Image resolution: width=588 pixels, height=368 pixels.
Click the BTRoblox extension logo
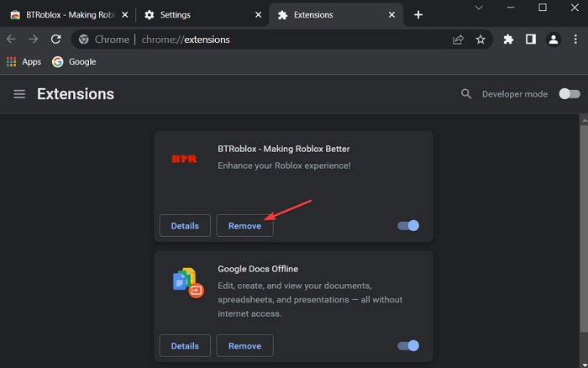[x=184, y=159]
